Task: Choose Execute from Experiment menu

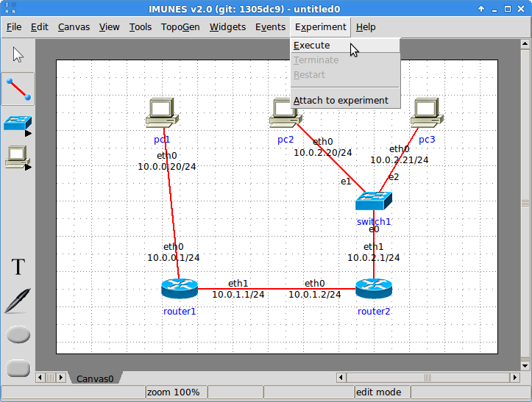Action: point(345,45)
